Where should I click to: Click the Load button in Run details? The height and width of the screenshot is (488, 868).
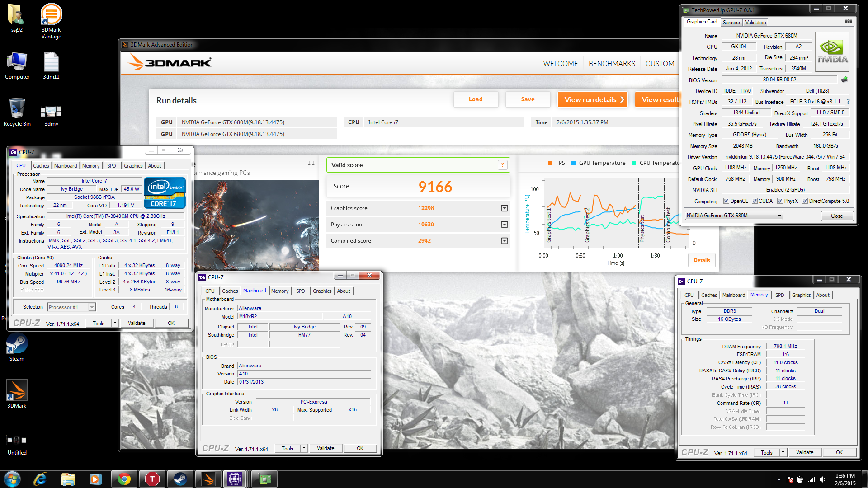pos(476,99)
